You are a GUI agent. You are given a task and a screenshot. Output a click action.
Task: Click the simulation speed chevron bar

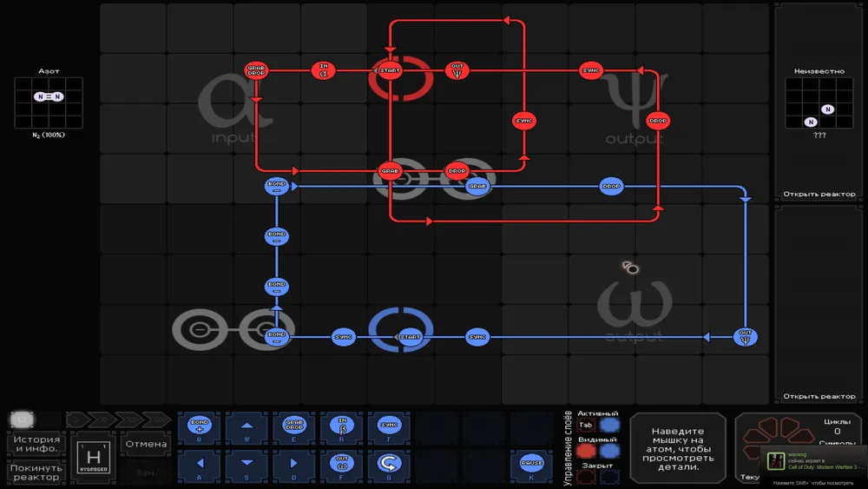(x=119, y=420)
